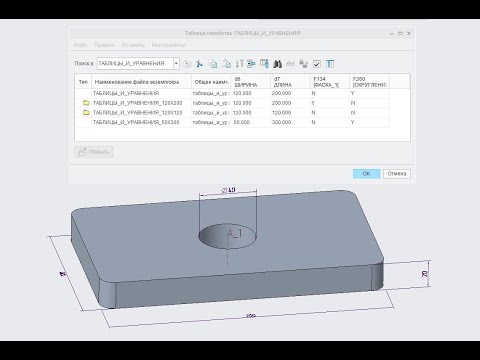
Task: Open the Поиск в dropdown arrow
Action: pyautogui.click(x=176, y=63)
